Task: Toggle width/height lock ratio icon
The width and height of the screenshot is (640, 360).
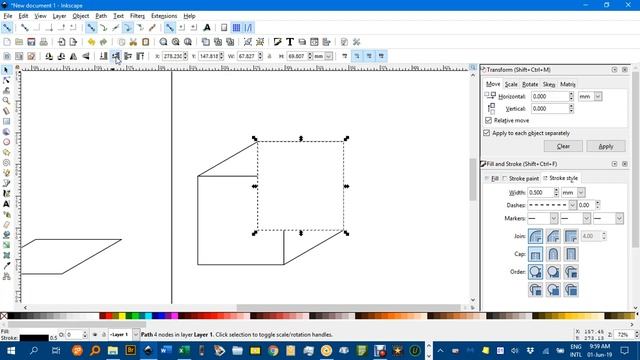Action: click(x=269, y=56)
